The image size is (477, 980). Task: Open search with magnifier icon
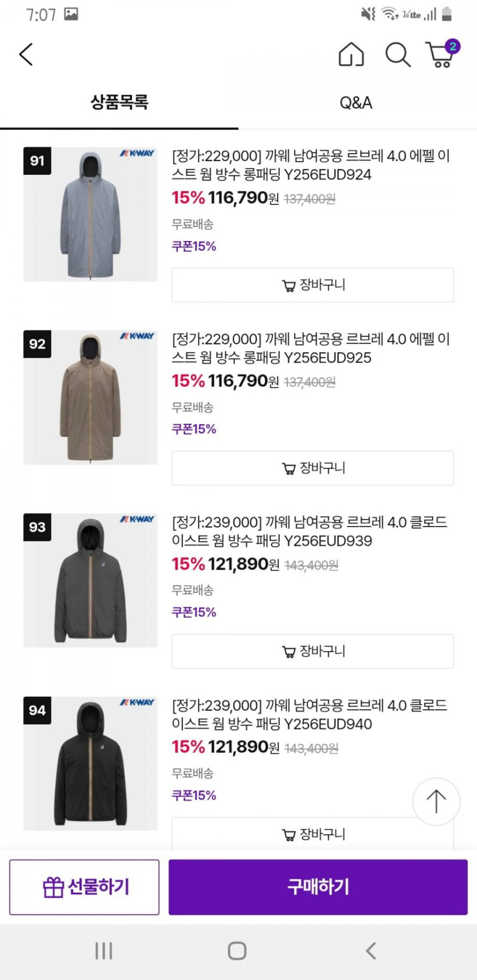[397, 55]
